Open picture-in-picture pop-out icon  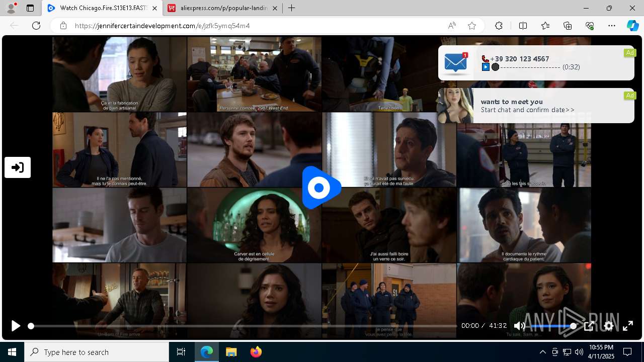click(589, 326)
